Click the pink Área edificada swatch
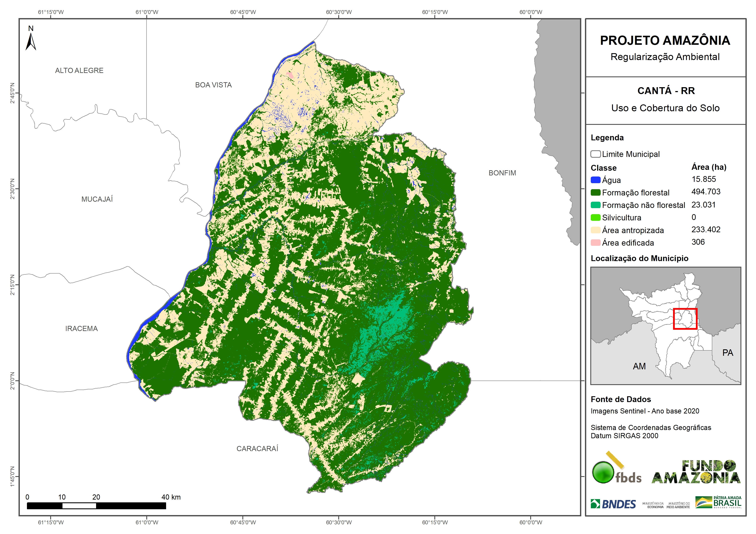The width and height of the screenshot is (756, 534). [x=595, y=243]
